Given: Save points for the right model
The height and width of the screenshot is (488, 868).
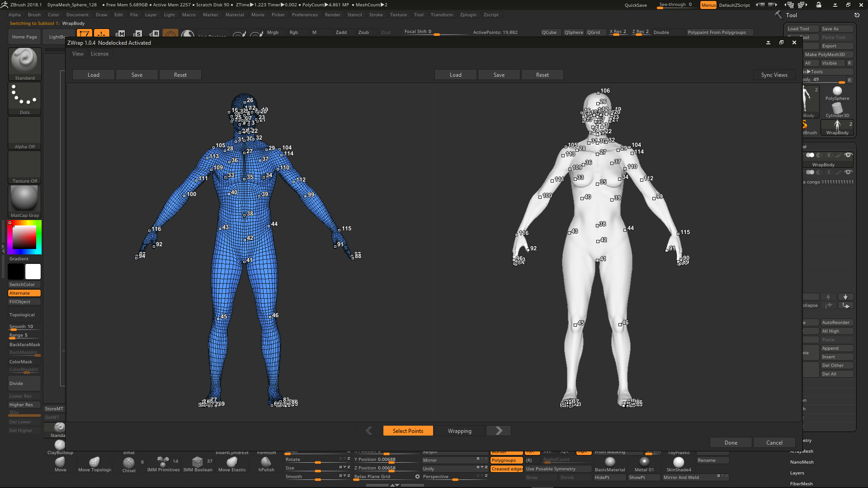Looking at the screenshot, I should [x=499, y=75].
